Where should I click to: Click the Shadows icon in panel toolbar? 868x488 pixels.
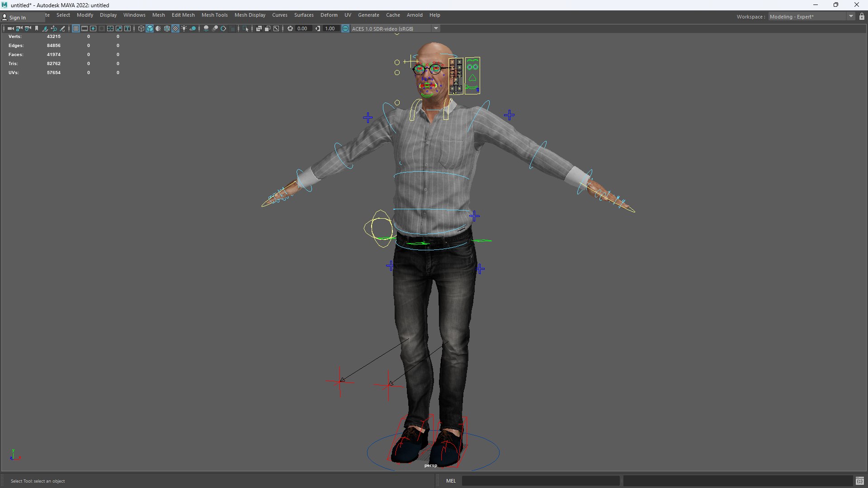point(193,28)
